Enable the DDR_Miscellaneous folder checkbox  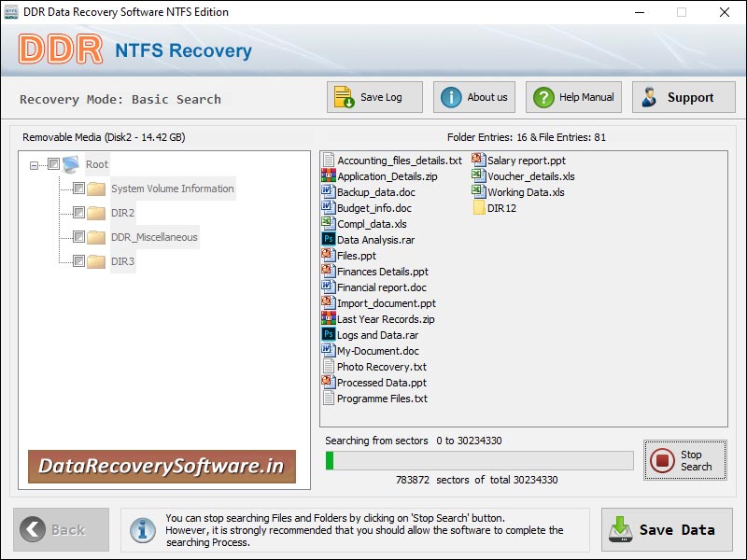pos(78,237)
